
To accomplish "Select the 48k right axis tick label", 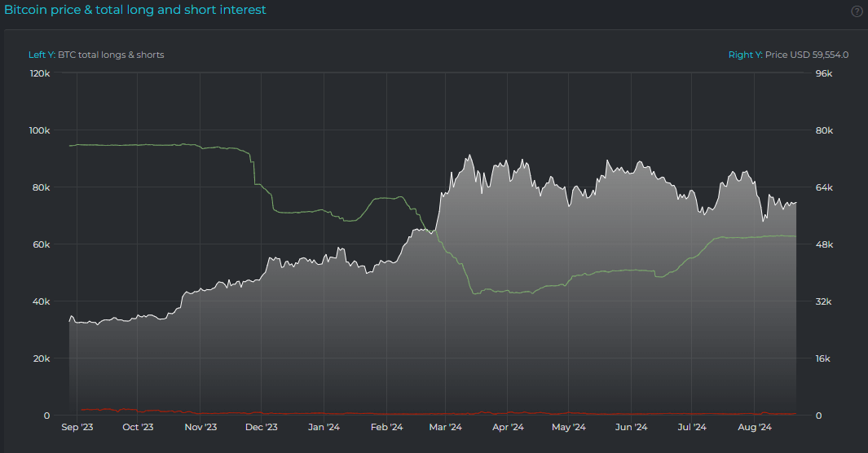I will [x=823, y=244].
